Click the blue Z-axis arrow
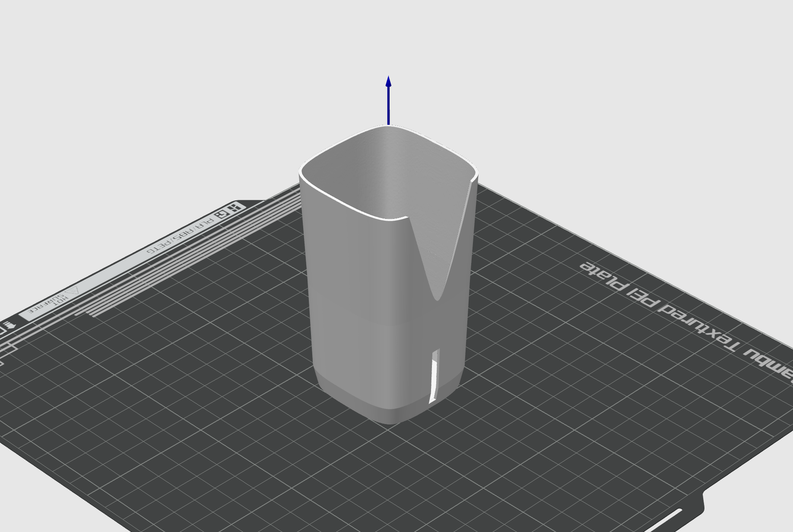This screenshot has width=793, height=532. 388,100
